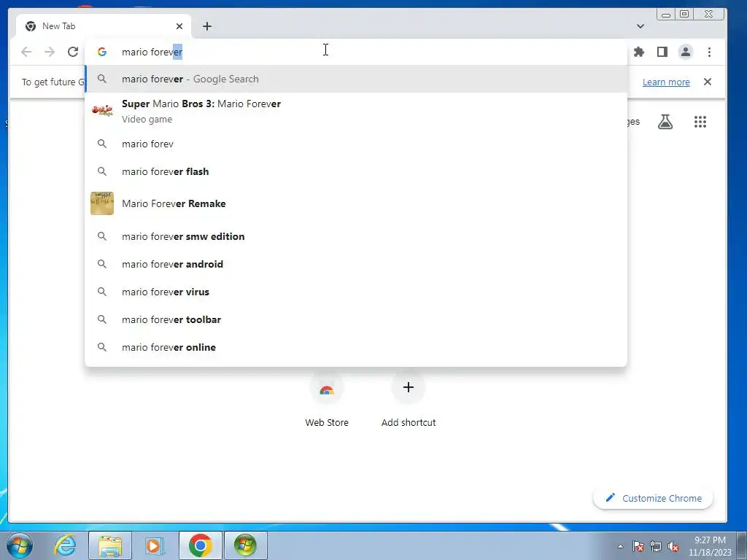The height and width of the screenshot is (560, 747).
Task: Open the Windows Start orb
Action: (x=20, y=545)
